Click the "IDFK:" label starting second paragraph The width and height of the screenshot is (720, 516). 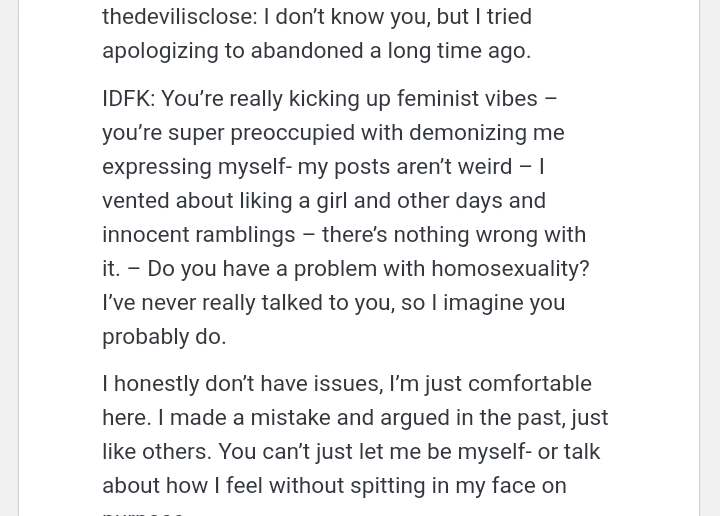coord(128,99)
